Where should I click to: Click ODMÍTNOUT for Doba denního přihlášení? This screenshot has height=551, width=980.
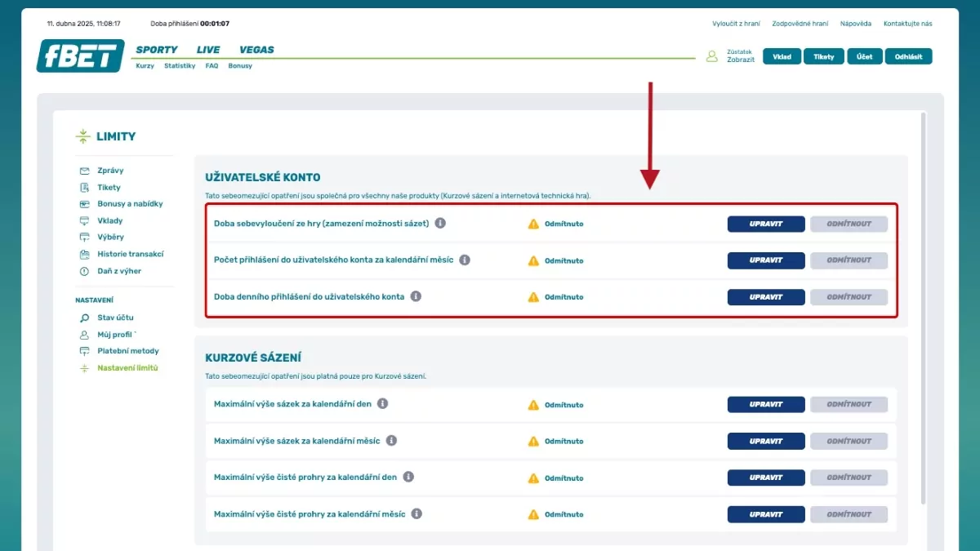click(849, 297)
